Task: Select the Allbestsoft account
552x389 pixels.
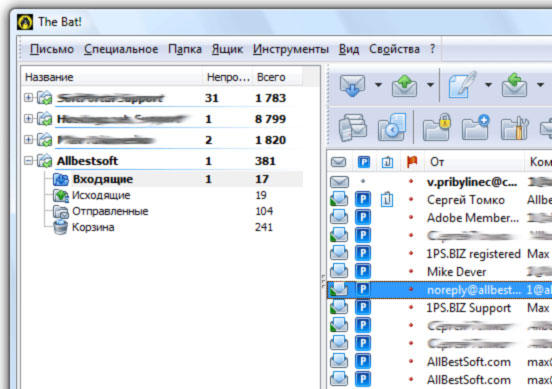Action: click(87, 161)
